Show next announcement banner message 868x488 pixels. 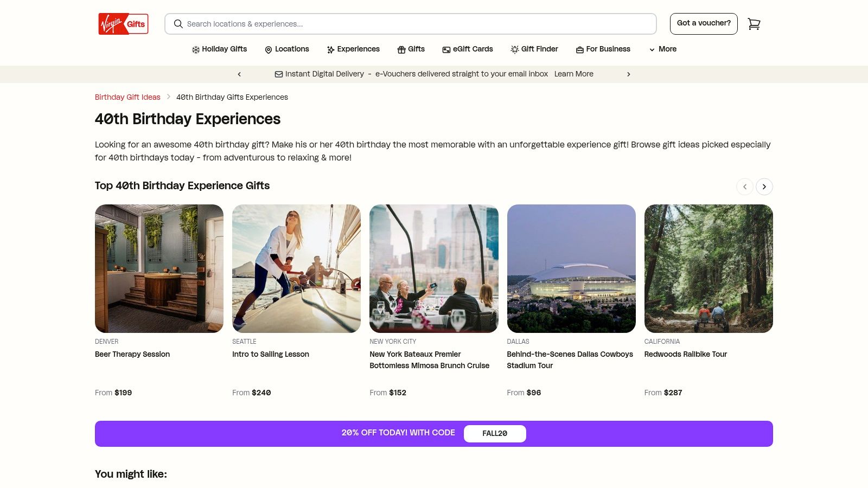pos(629,74)
